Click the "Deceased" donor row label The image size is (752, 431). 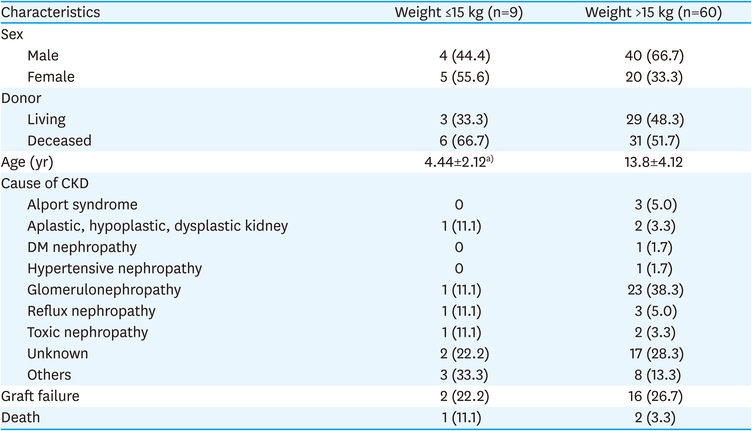pyautogui.click(x=60, y=140)
